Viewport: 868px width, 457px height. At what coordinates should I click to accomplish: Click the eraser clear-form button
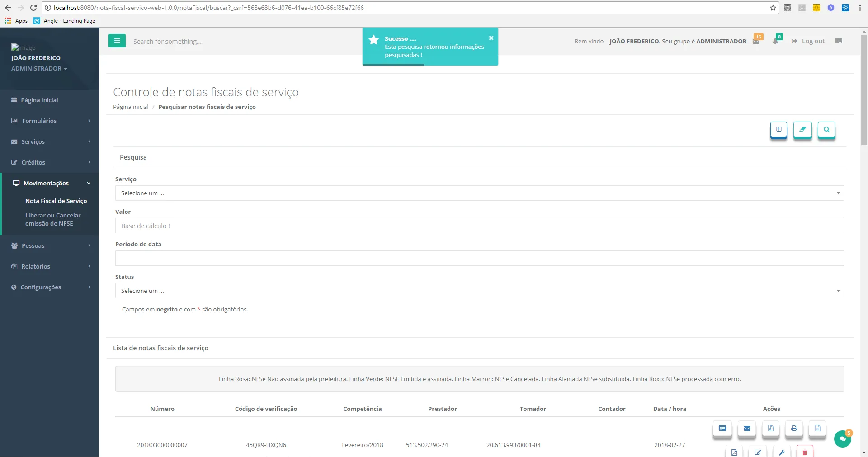[802, 130]
